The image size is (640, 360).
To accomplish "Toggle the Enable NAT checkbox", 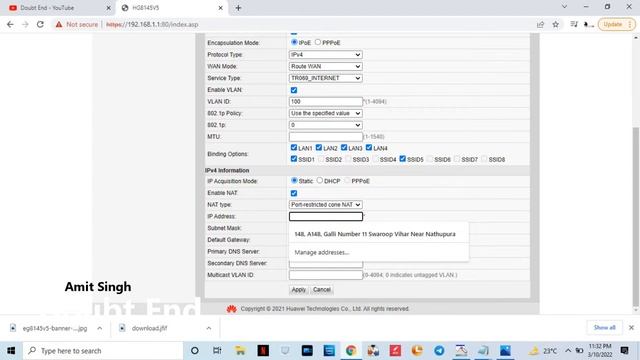I will pyautogui.click(x=294, y=193).
